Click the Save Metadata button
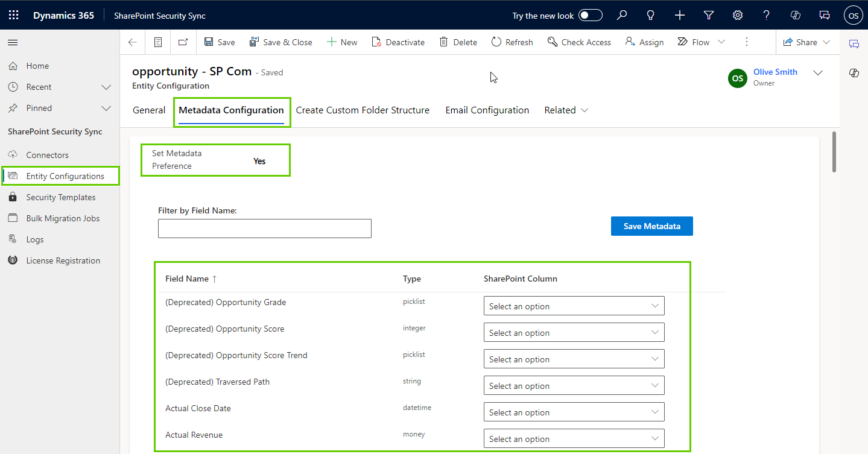 click(651, 226)
